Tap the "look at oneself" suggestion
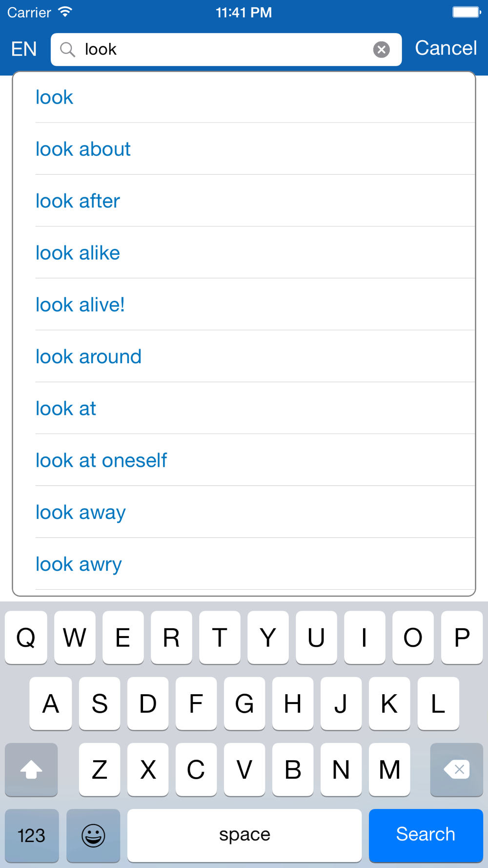Viewport: 488px width, 868px height. click(101, 460)
